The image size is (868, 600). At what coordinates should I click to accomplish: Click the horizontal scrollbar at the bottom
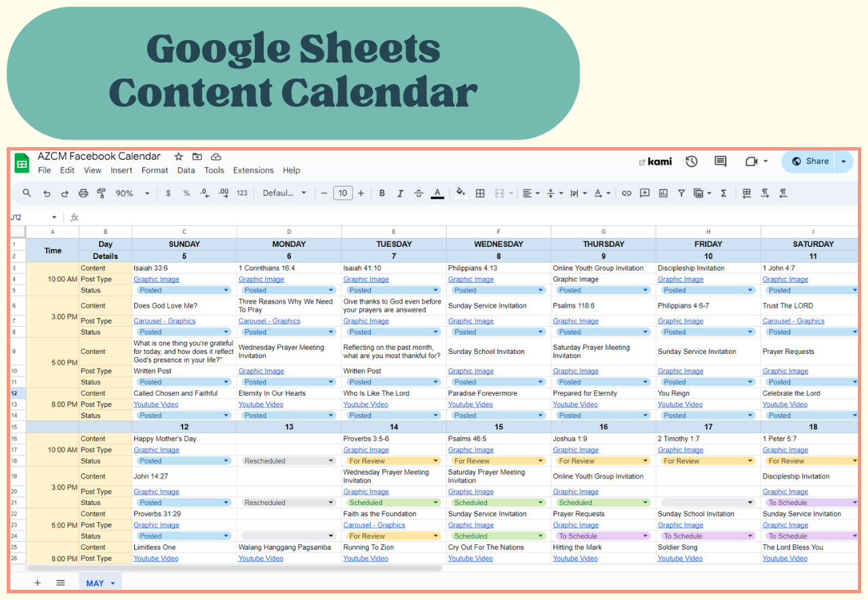pos(235,568)
